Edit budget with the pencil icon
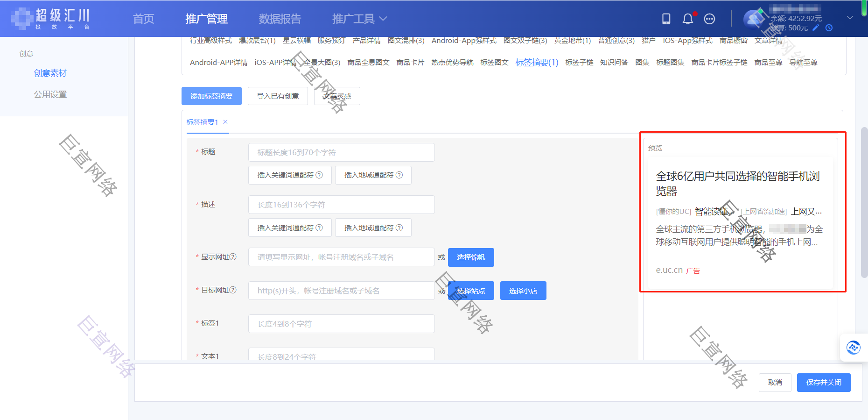The width and height of the screenshot is (868, 420). (816, 28)
